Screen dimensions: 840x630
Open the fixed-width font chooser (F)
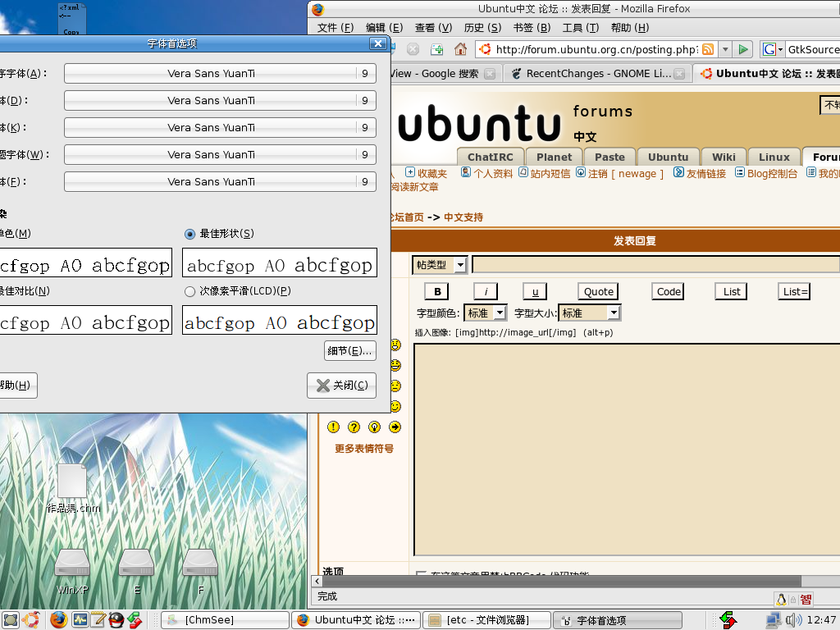click(220, 181)
